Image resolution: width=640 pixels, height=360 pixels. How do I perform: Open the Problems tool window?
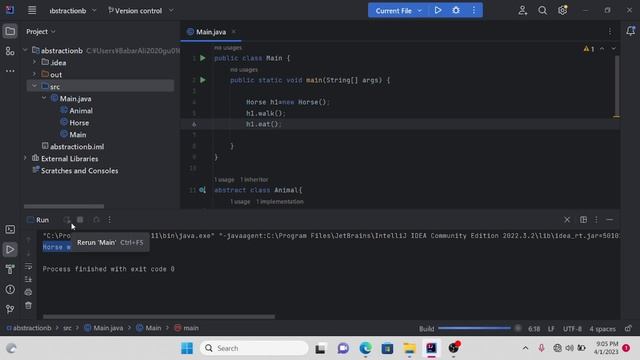click(x=10, y=289)
